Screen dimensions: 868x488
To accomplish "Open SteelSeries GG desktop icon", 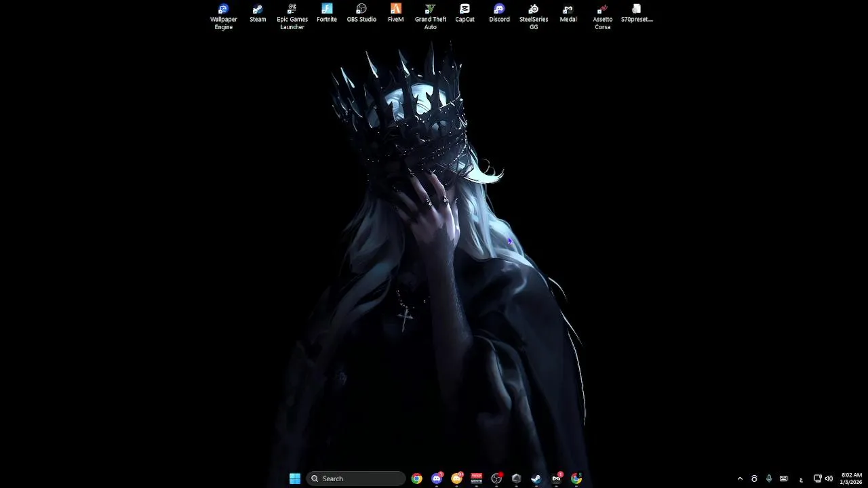I will click(x=534, y=16).
